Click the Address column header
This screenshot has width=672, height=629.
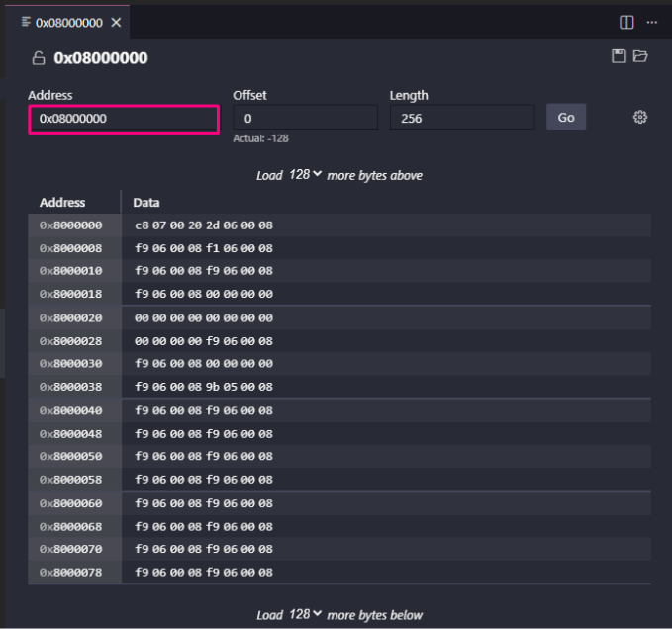[x=62, y=203]
